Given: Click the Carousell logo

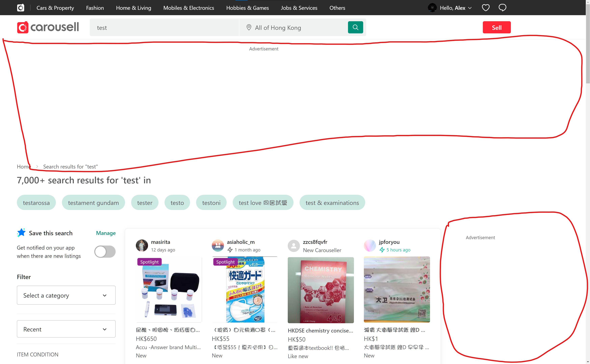Looking at the screenshot, I should pyautogui.click(x=48, y=27).
